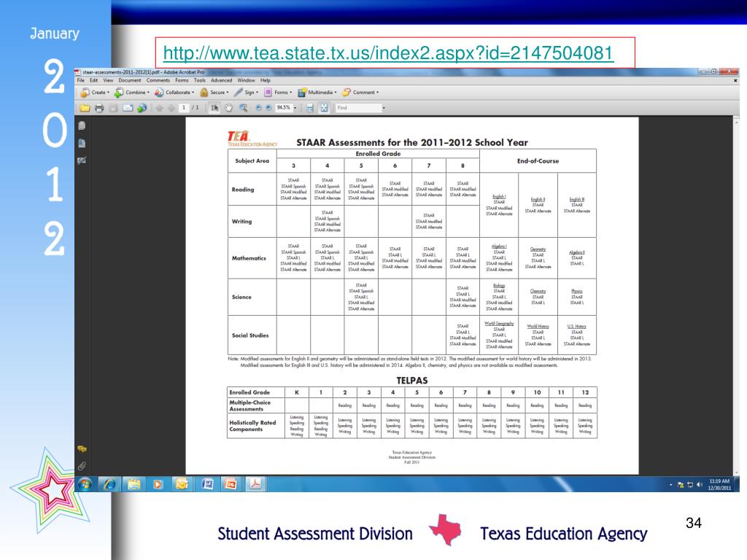Click the Zoom In plus button
747x560 pixels.
click(x=268, y=108)
